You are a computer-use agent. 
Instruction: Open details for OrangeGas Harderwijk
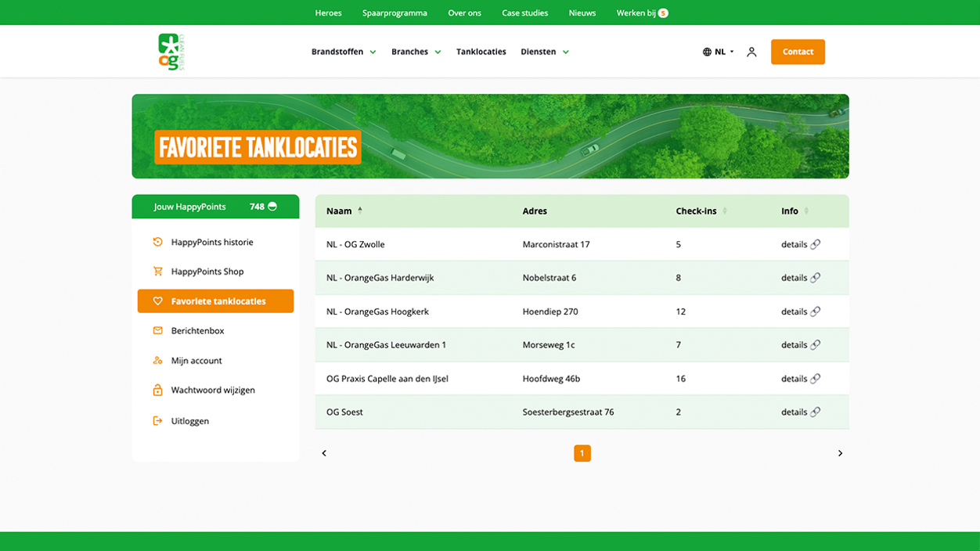tap(794, 278)
